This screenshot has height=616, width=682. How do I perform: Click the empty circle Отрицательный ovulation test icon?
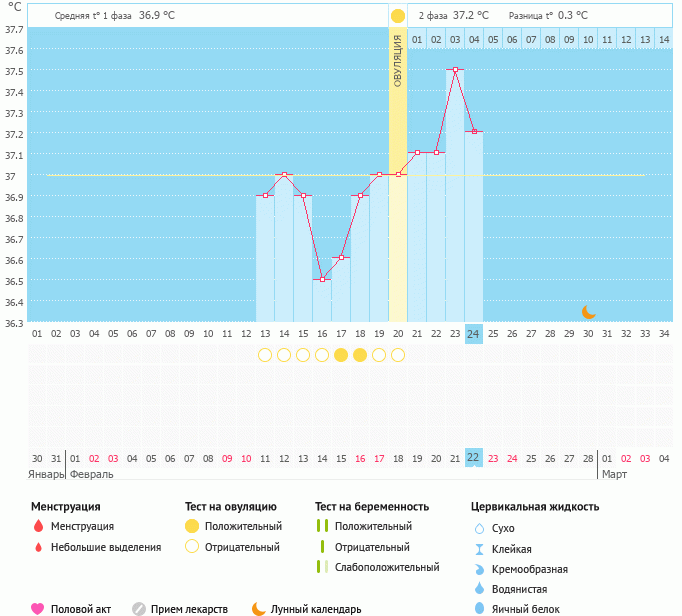point(192,547)
